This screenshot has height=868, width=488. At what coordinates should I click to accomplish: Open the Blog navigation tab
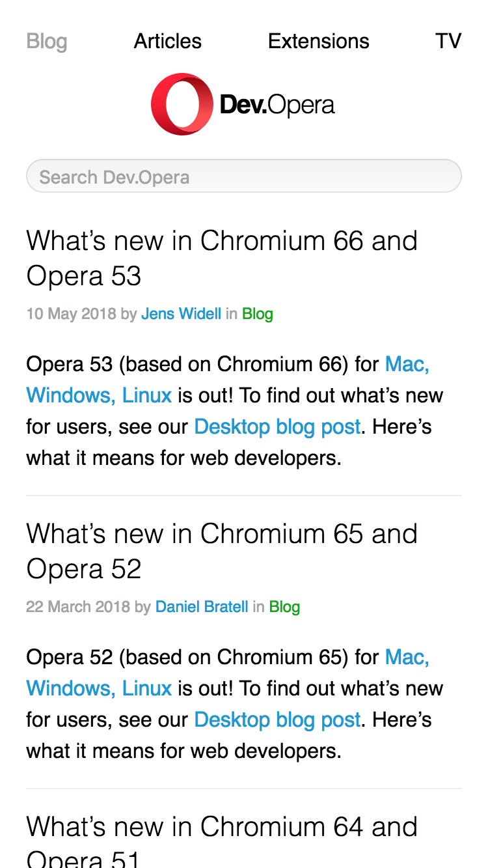[47, 41]
